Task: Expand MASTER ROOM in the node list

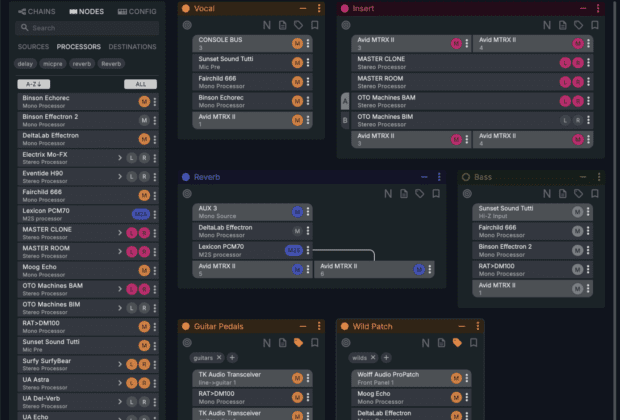Action: click(x=120, y=252)
